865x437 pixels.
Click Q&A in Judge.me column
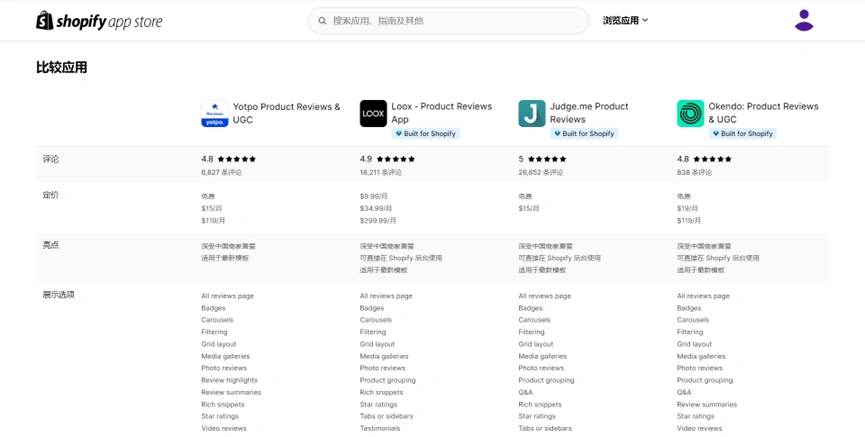coord(526,392)
